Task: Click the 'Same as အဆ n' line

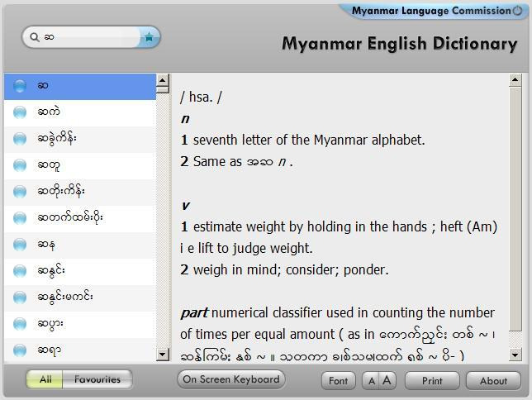Action: 236,162
